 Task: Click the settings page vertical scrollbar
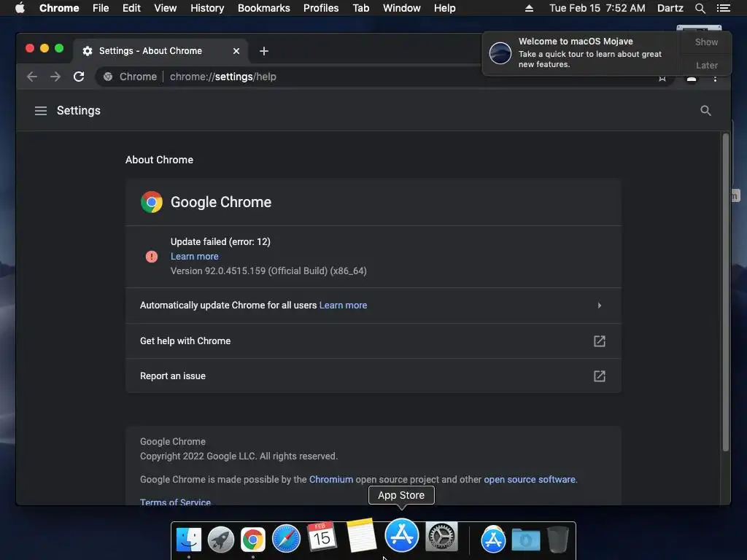click(726, 292)
